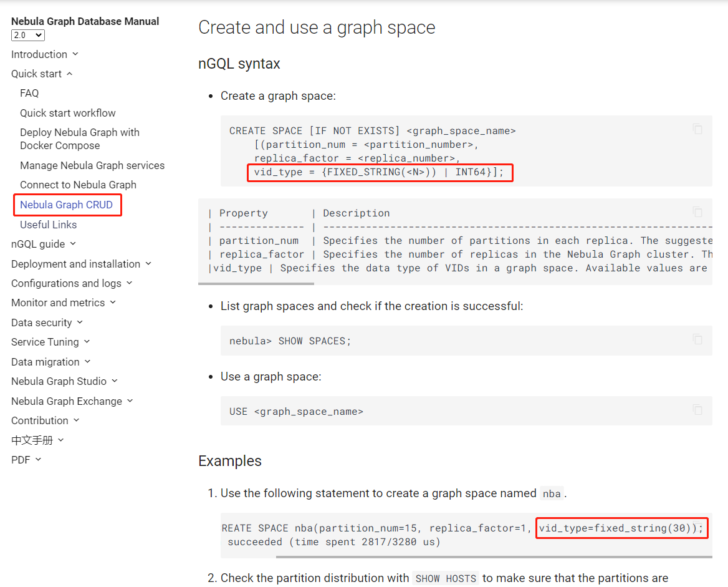Open Manage Nebula Graph services
Viewport: 728px width, 587px height.
tap(92, 165)
